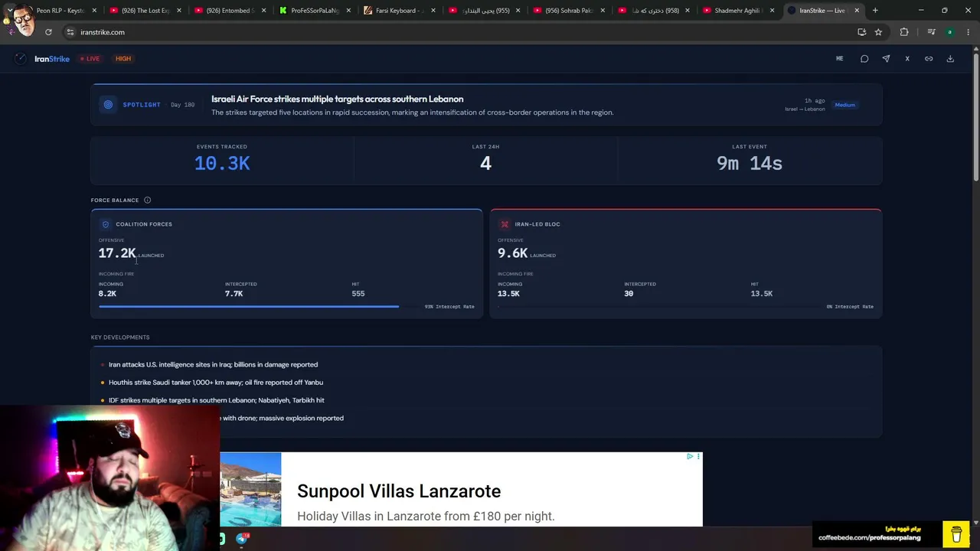The image size is (980, 551).
Task: Click the Iran-Led Bloc intercepted 30 value
Action: (x=629, y=294)
